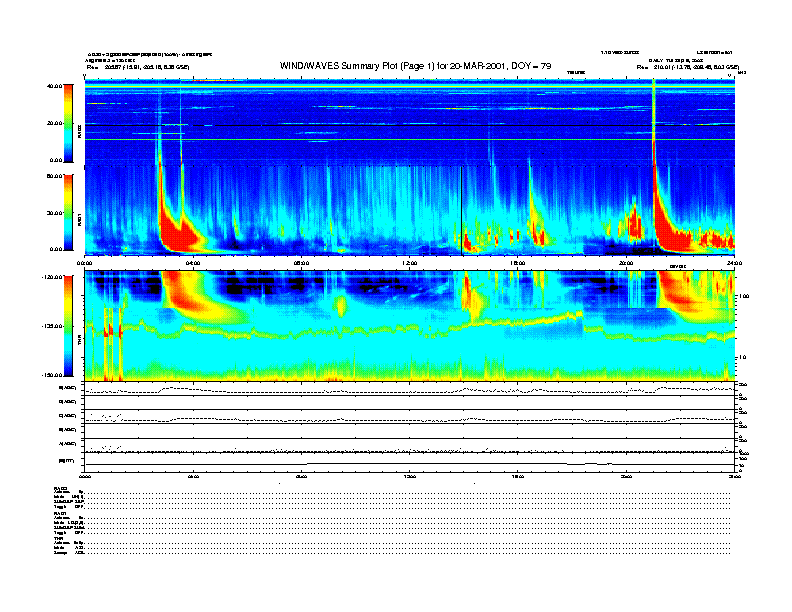Click the 100 label on TNR right axis
The width and height of the screenshot is (792, 612).
pos(744,296)
